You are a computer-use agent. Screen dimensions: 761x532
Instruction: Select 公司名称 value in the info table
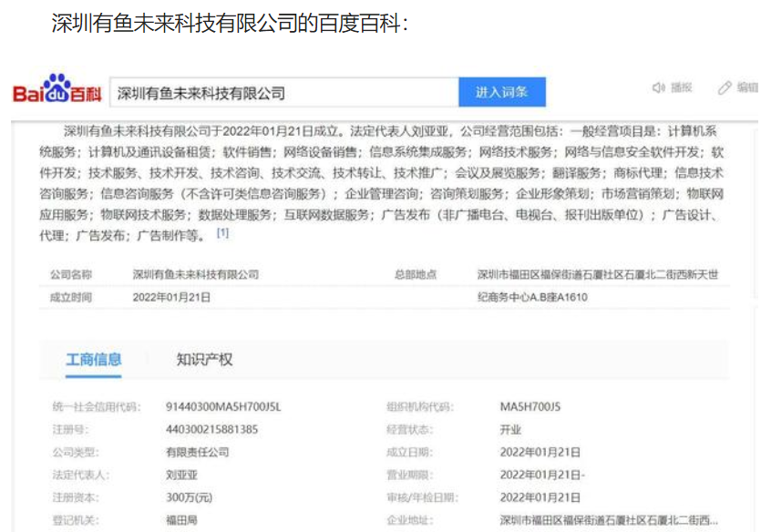(196, 274)
